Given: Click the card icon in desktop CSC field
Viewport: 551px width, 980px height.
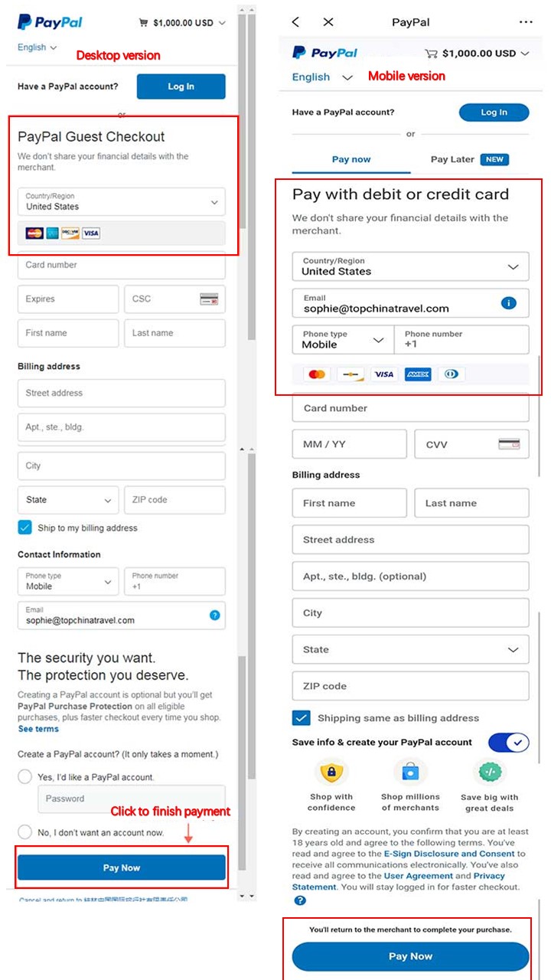Looking at the screenshot, I should 208,299.
